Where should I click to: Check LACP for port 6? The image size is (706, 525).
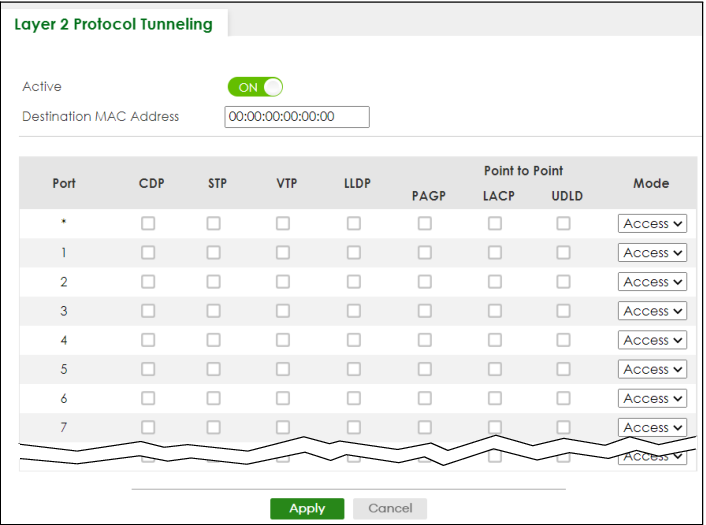point(495,398)
